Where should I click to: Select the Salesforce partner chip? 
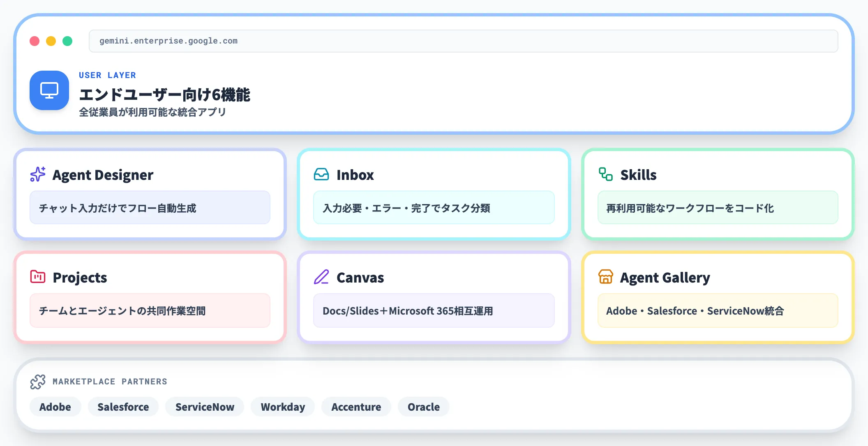122,407
